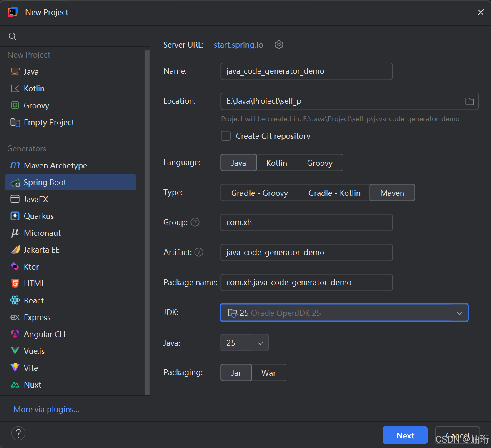The image size is (491, 448).
Task: Click the Vue.js logo icon
Action: 15,351
